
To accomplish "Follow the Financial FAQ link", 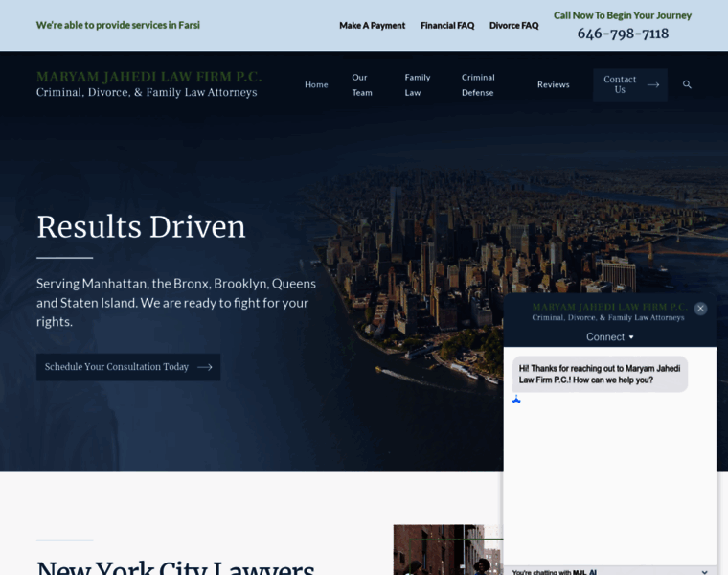I will 447,26.
